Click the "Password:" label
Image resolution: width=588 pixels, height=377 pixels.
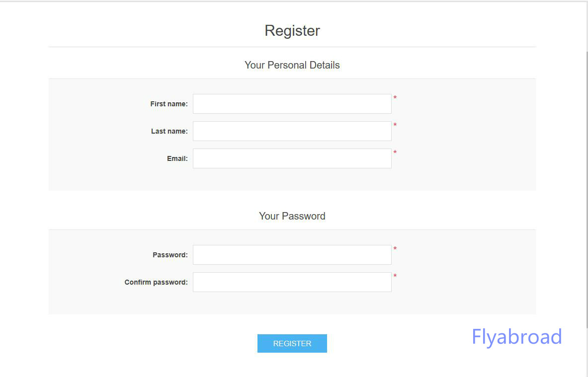click(170, 255)
